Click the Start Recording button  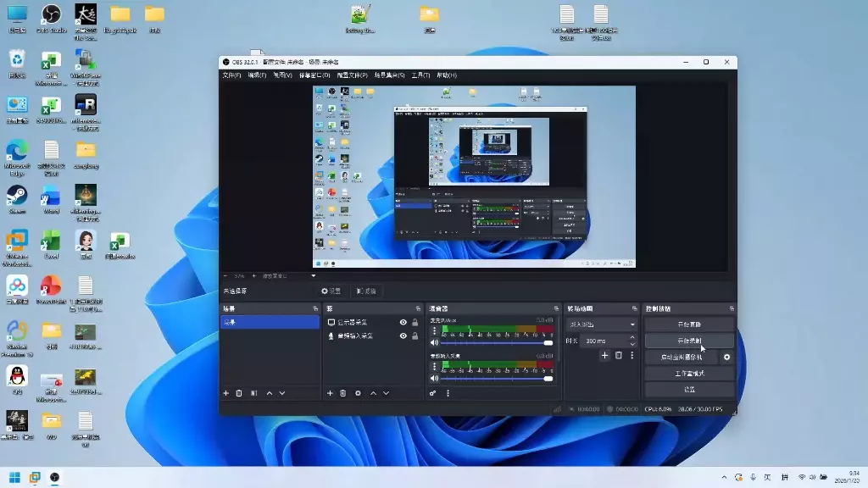(689, 341)
